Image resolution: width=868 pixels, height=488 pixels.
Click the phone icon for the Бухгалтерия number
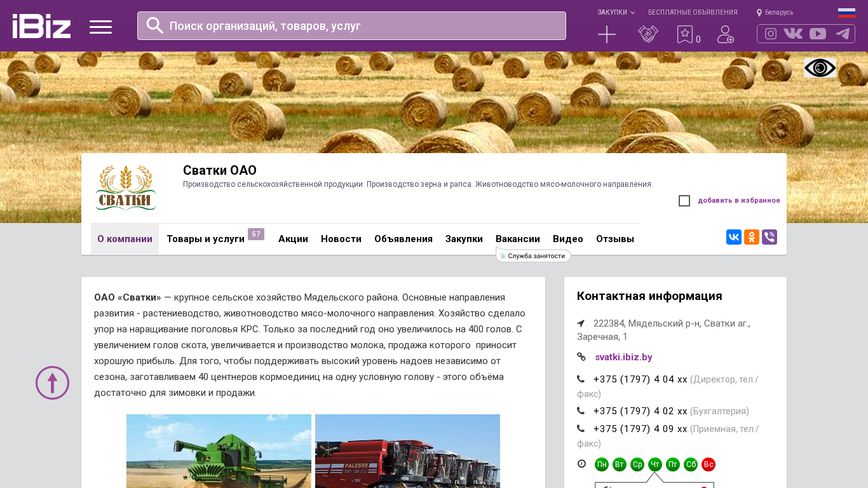click(581, 411)
